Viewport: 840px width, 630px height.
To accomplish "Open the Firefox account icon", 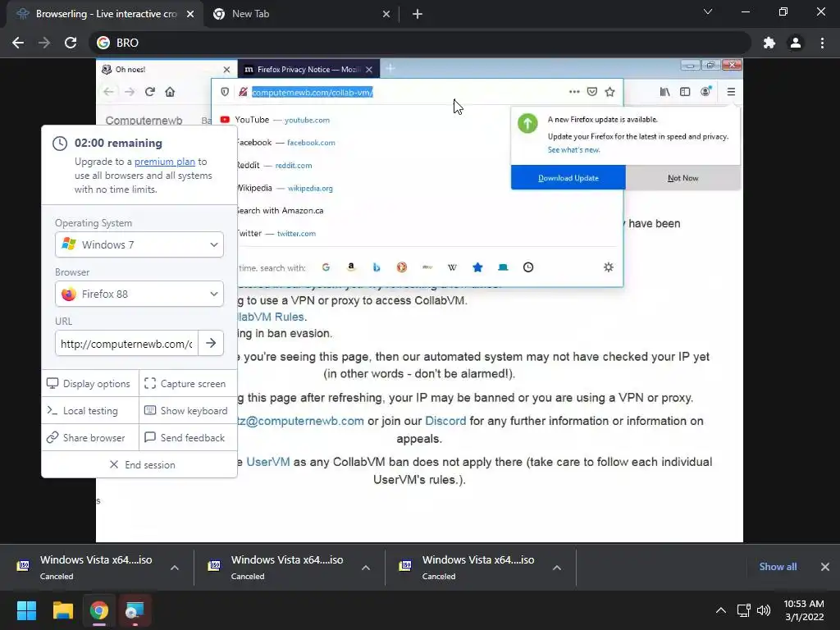I will (706, 91).
